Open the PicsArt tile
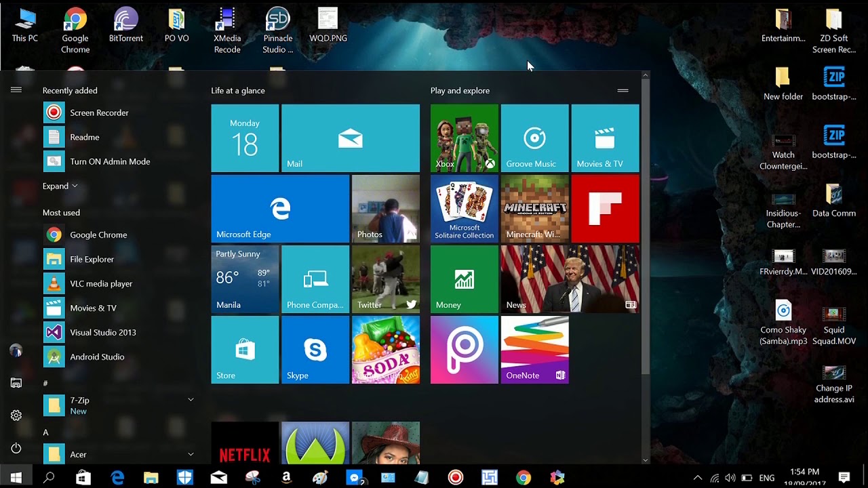 (x=465, y=350)
